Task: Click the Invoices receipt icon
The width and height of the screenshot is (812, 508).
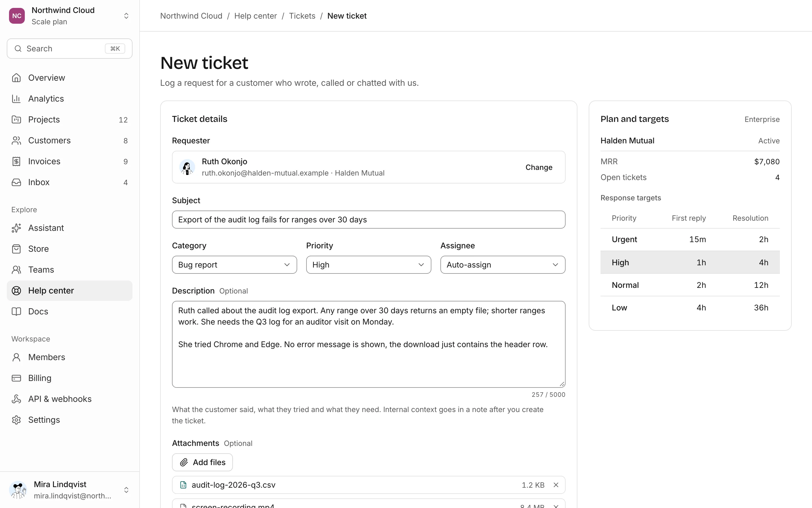Action: (16, 161)
